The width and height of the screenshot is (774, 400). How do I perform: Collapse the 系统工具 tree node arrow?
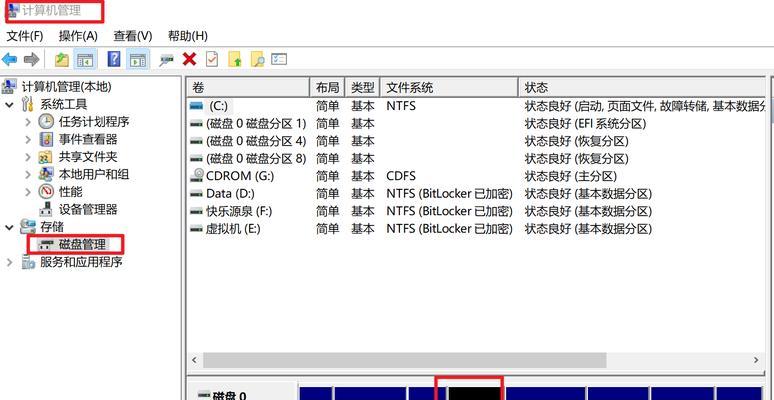click(x=9, y=105)
